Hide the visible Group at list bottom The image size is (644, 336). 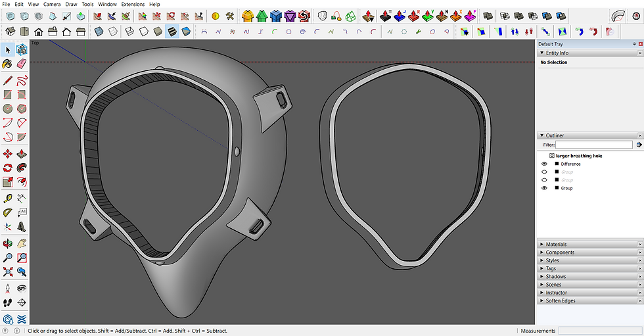tap(544, 187)
